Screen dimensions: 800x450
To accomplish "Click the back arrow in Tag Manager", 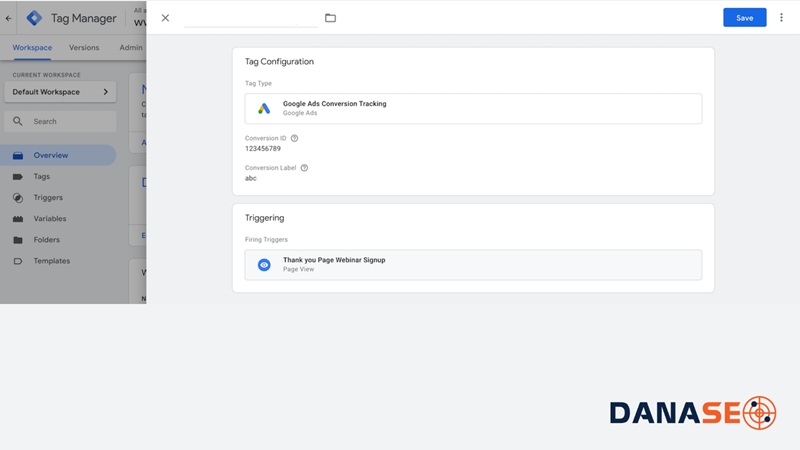I will (x=9, y=18).
